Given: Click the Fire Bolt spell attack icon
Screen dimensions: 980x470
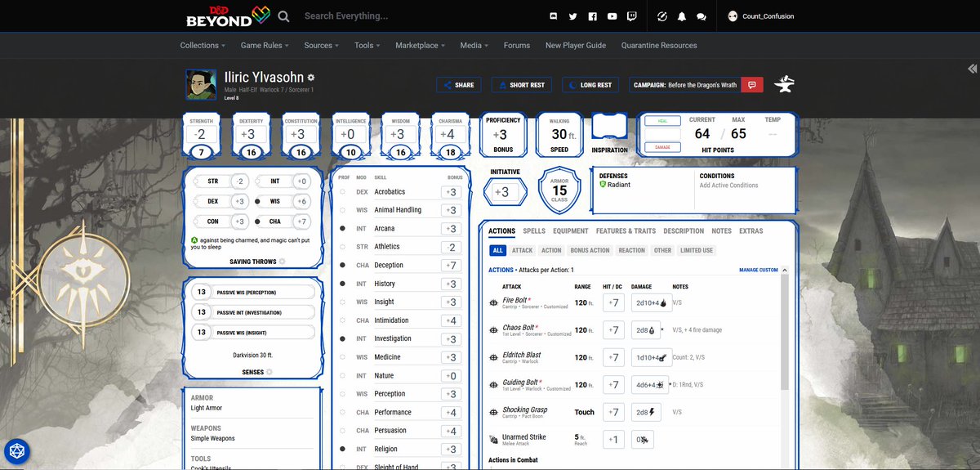Looking at the screenshot, I should tap(493, 302).
